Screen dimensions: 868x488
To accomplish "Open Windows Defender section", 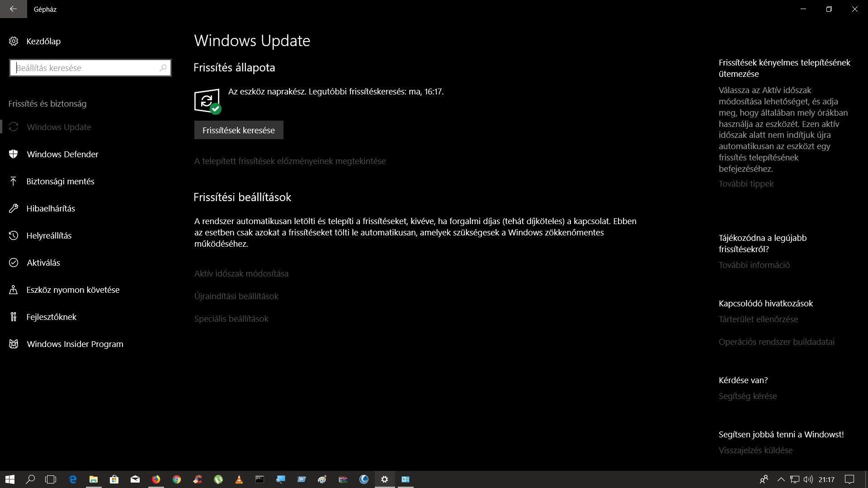I will (x=86, y=154).
